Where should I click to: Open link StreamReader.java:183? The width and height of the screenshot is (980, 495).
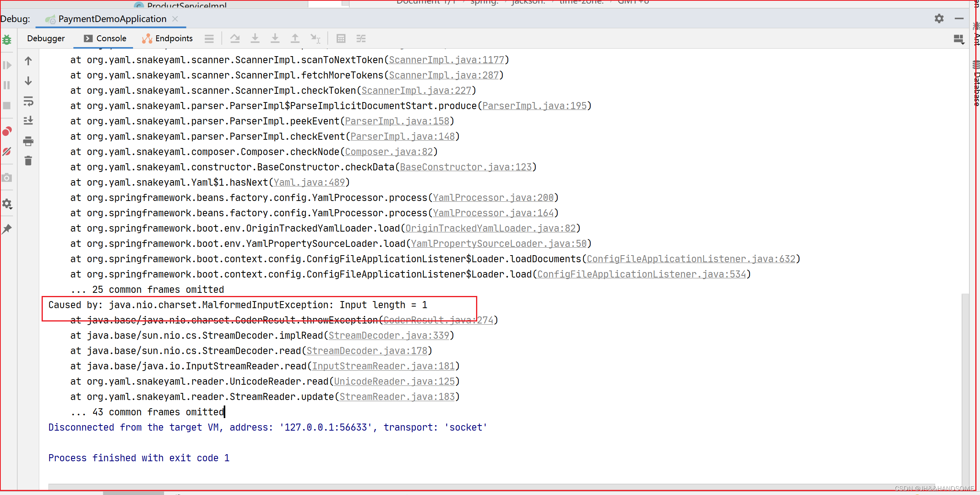pyautogui.click(x=397, y=397)
